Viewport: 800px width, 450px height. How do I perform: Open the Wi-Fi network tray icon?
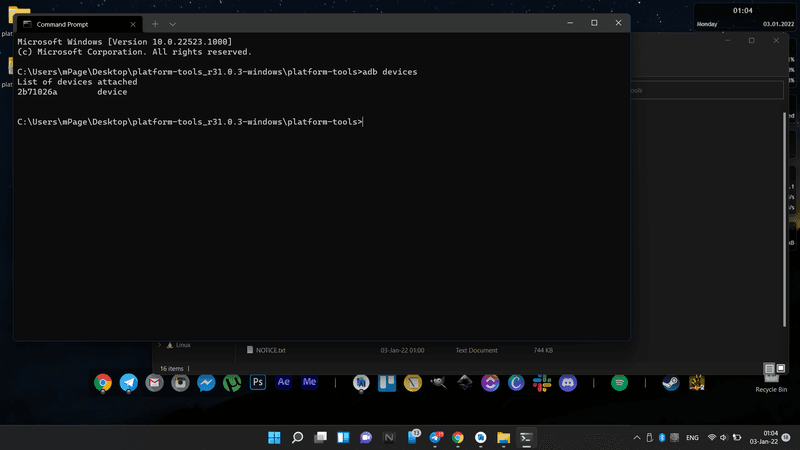pyautogui.click(x=712, y=438)
